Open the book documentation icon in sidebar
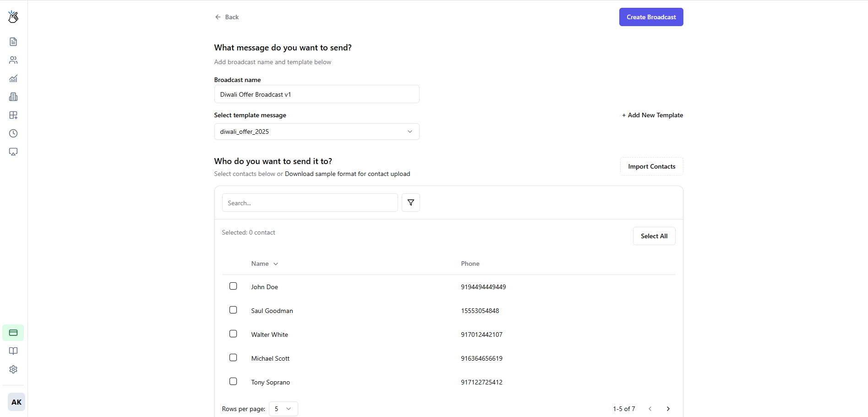This screenshot has width=868, height=417. pyautogui.click(x=13, y=351)
